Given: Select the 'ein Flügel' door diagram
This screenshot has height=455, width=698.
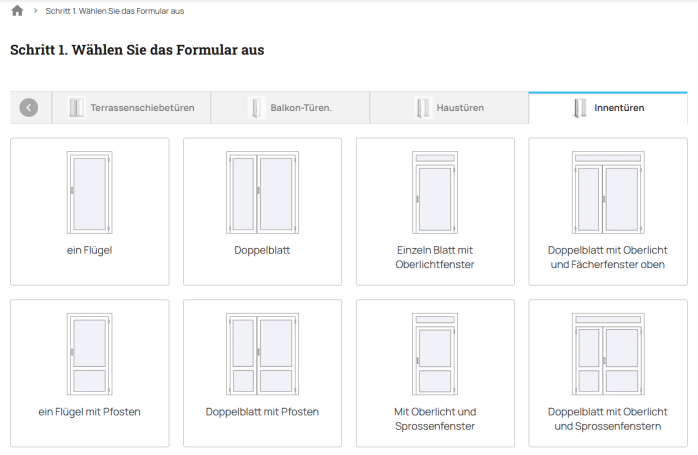Looking at the screenshot, I should [x=89, y=192].
